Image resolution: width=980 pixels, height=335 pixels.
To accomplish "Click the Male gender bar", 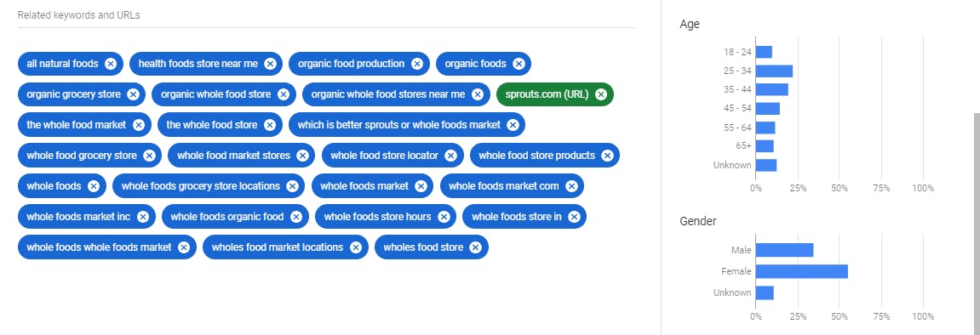I will tap(784, 250).
